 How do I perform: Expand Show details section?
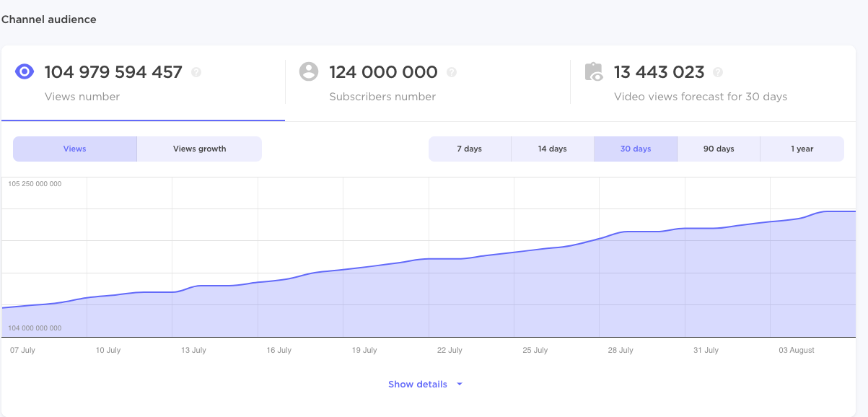point(418,385)
